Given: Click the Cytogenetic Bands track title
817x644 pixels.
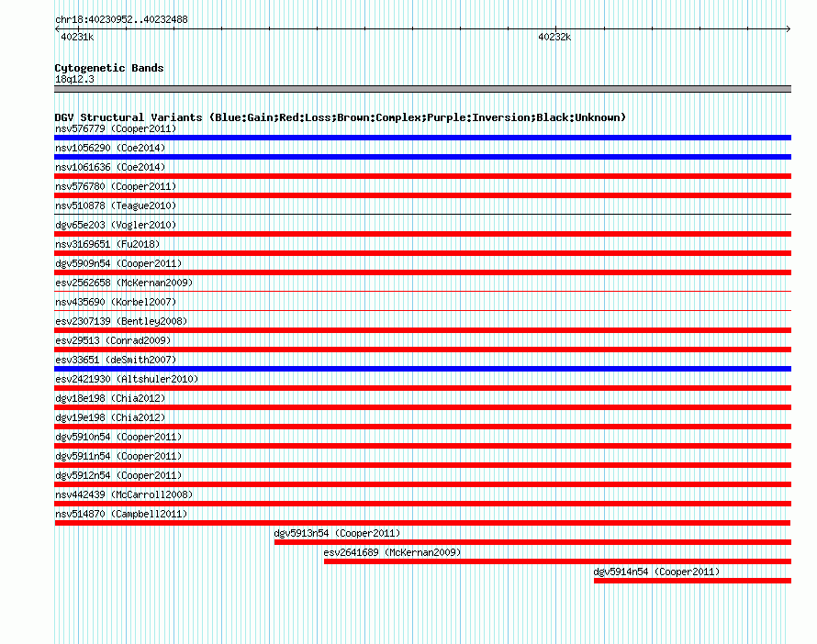Looking at the screenshot, I should 109,68.
